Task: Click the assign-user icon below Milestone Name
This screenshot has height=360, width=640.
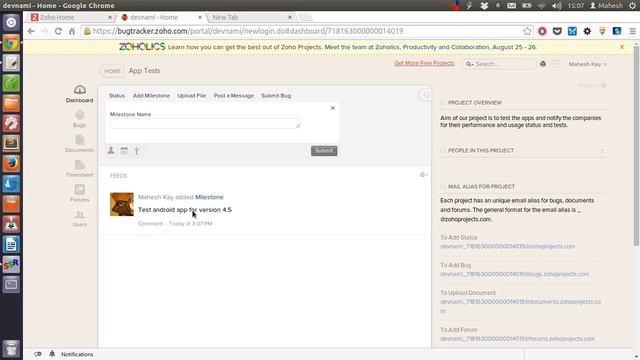Action: 111,151
